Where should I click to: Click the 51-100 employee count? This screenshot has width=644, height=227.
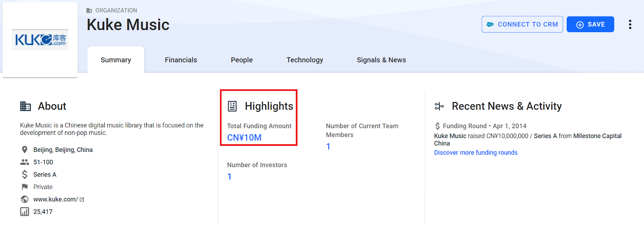43,162
